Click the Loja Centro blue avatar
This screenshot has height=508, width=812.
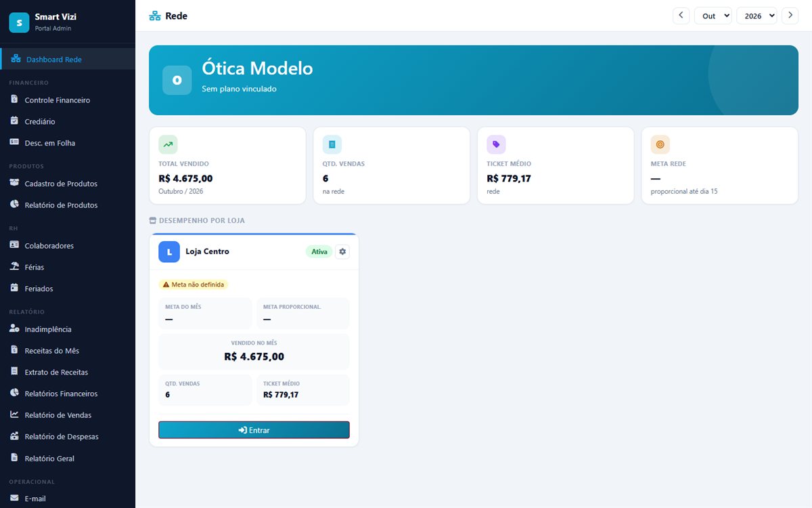169,251
